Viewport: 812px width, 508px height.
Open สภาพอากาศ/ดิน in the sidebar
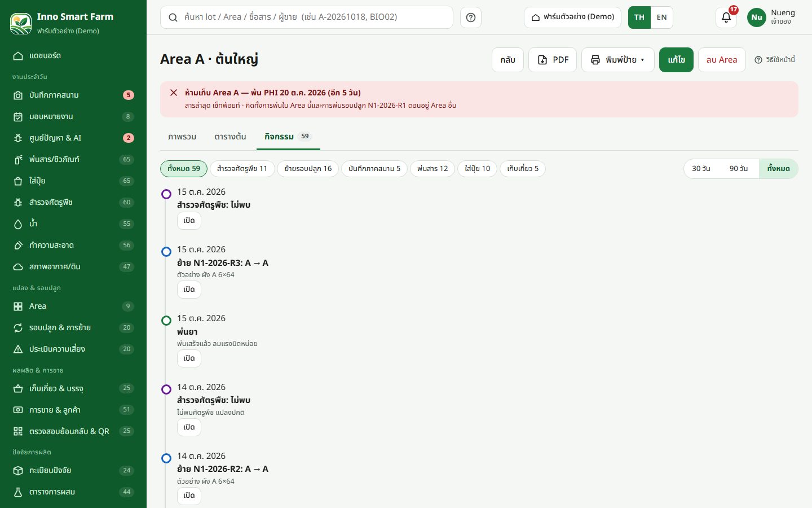click(x=73, y=267)
